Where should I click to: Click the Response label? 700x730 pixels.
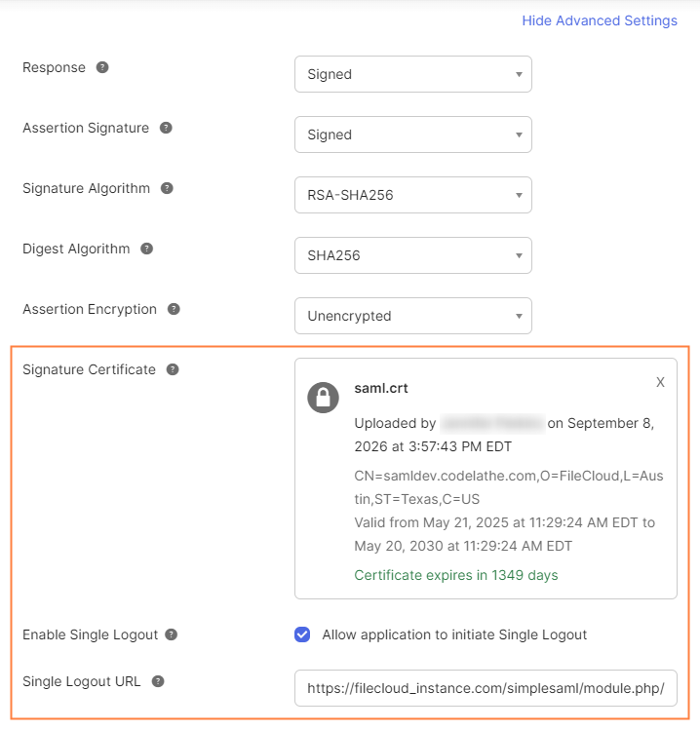click(x=54, y=67)
